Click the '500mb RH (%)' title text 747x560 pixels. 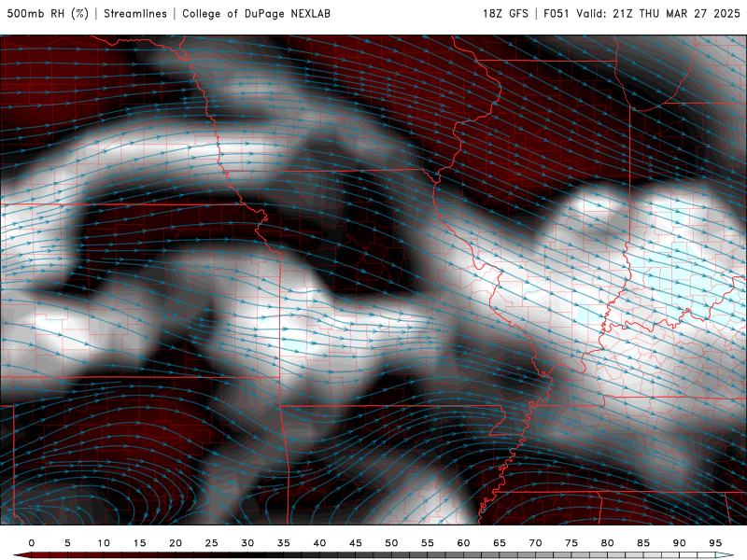click(x=48, y=14)
